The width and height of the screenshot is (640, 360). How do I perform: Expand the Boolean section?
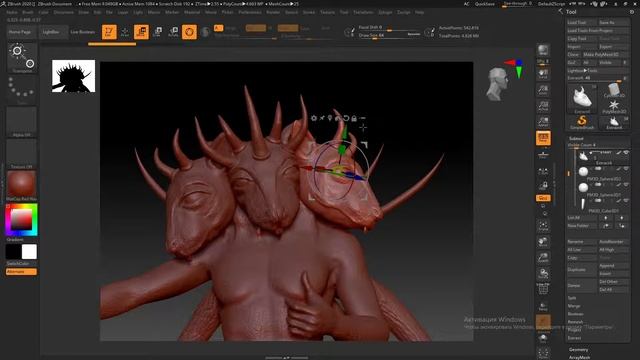tap(575, 314)
